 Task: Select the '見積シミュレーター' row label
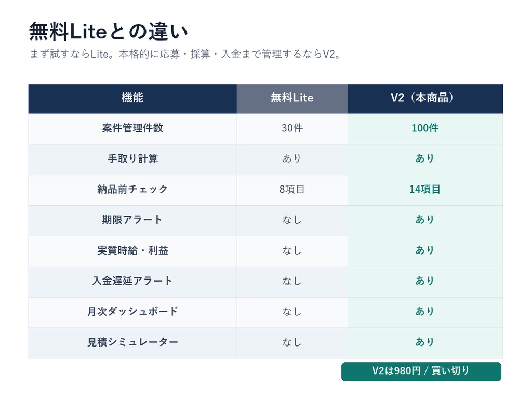tap(132, 342)
